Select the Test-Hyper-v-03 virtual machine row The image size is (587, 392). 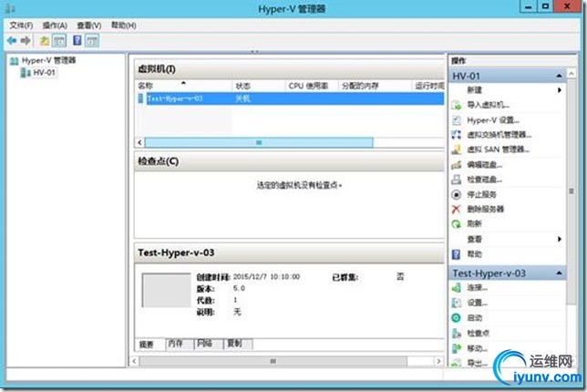[290, 98]
